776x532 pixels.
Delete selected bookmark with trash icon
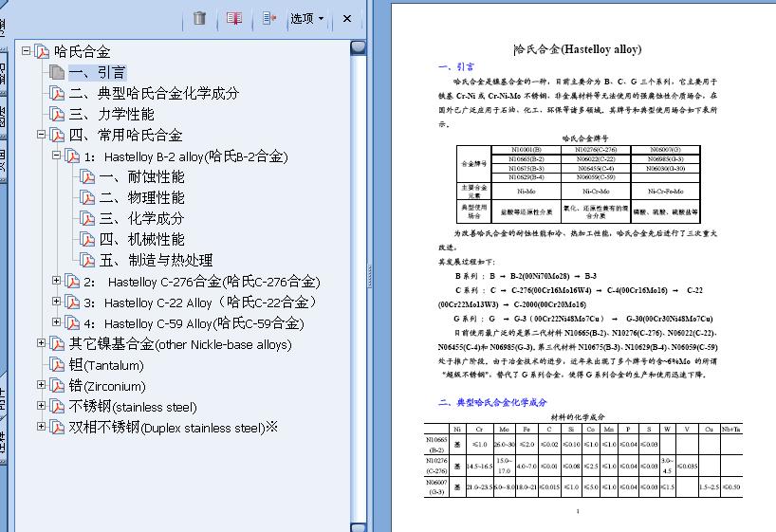pos(199,19)
